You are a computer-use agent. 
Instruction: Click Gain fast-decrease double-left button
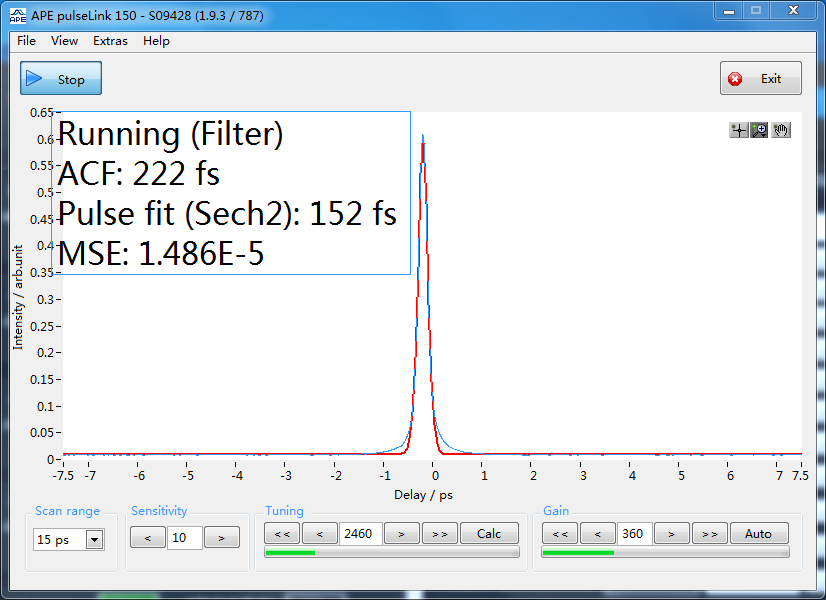coord(560,534)
